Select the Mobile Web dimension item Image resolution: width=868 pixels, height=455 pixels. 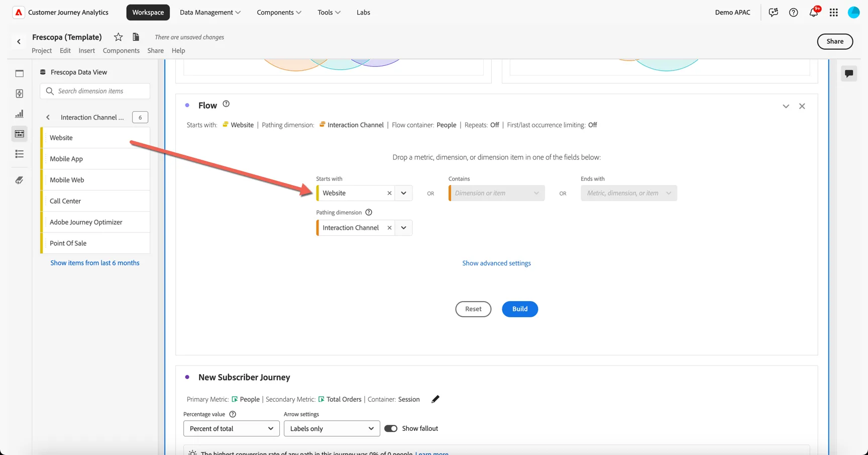(95, 180)
